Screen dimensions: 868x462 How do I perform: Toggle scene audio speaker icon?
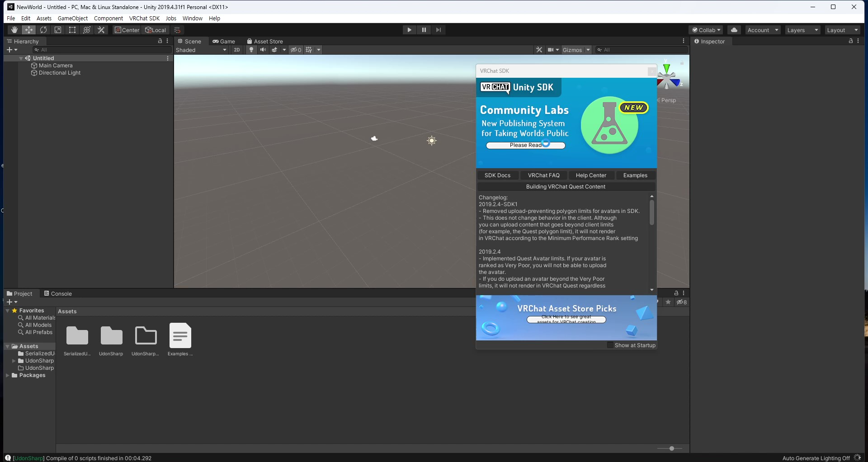[263, 50]
